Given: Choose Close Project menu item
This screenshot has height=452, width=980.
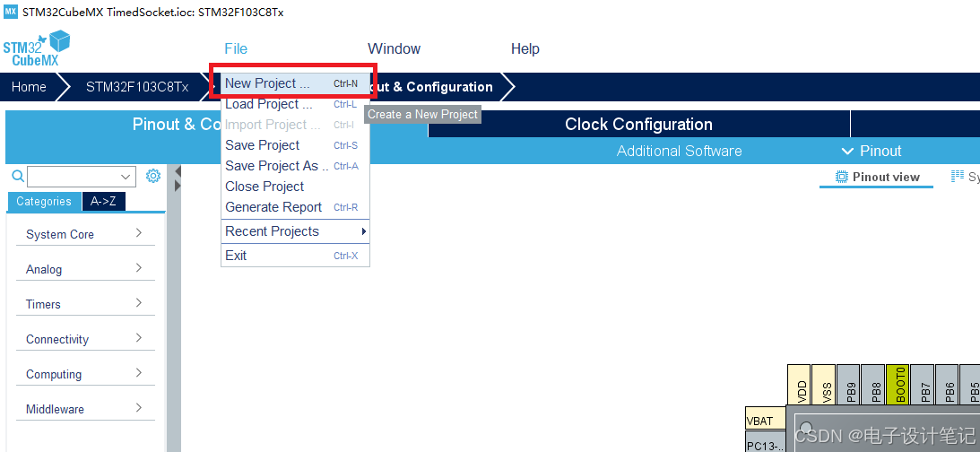Looking at the screenshot, I should [x=295, y=187].
